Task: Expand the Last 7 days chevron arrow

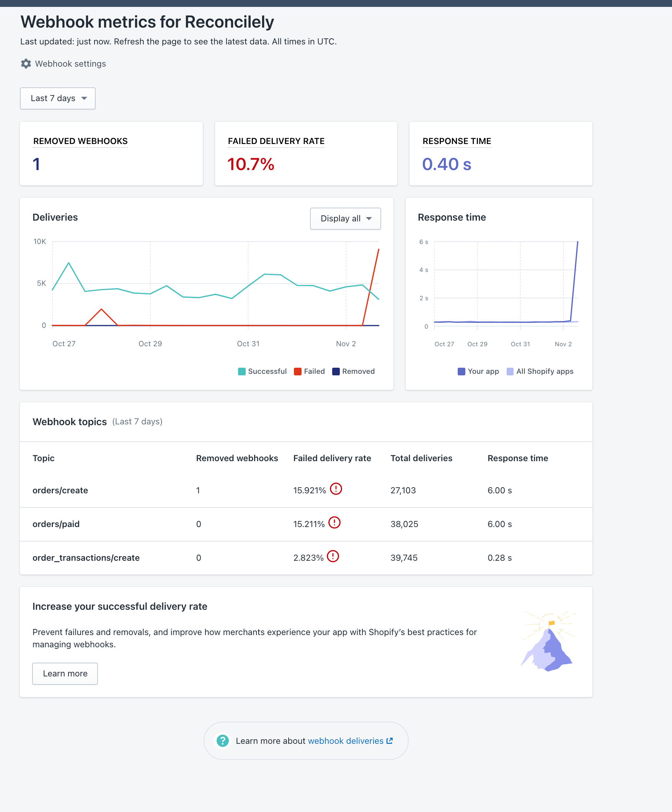Action: 85,98
